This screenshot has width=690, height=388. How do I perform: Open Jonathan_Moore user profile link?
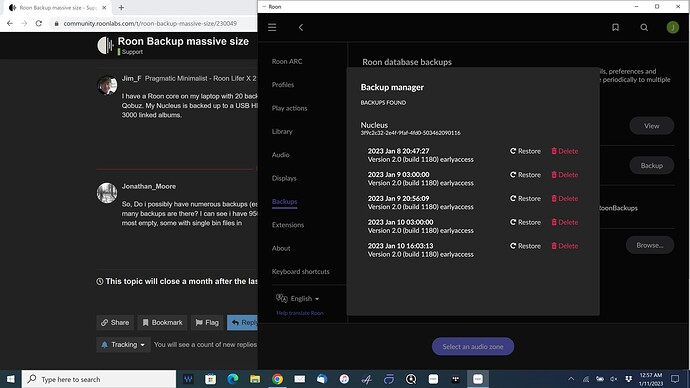coord(149,186)
